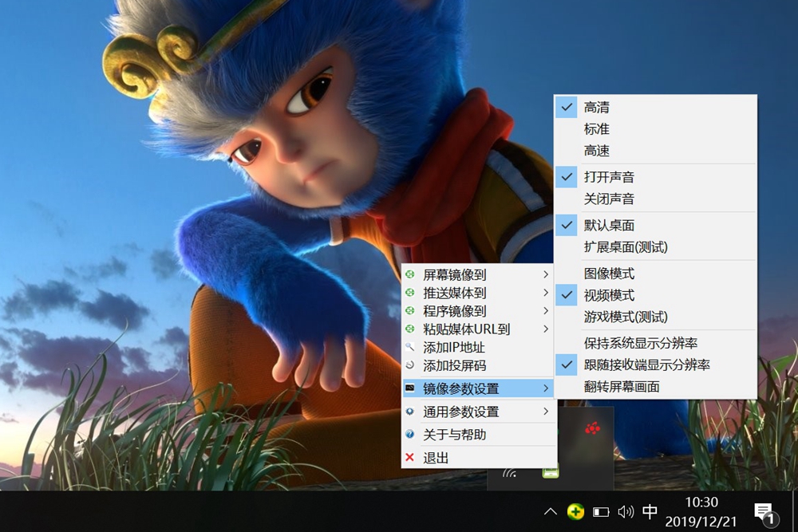The height and width of the screenshot is (532, 798).
Task: Switch the 中 input method indicator
Action: coord(650,511)
